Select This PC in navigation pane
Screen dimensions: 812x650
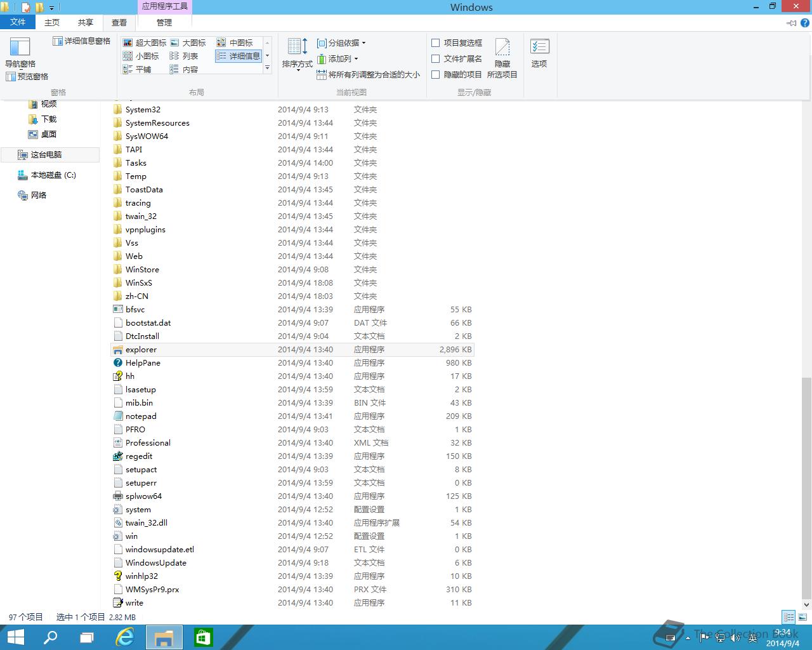click(50, 154)
